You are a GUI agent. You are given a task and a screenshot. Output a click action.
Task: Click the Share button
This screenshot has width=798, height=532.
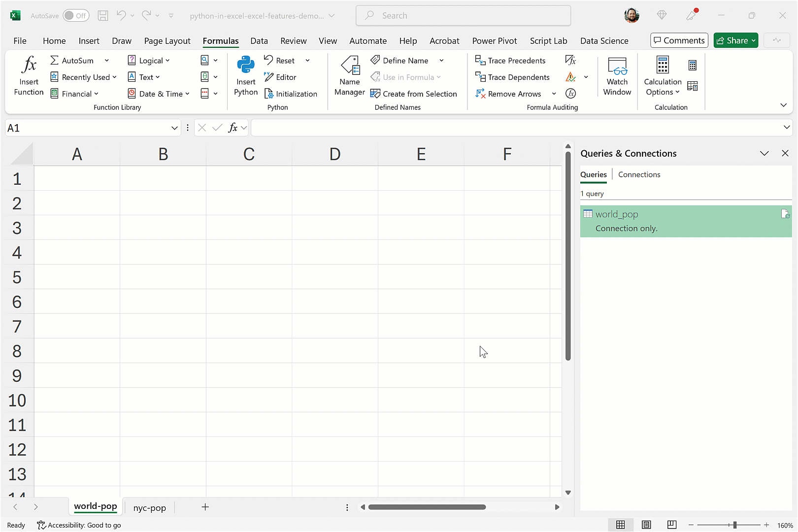point(735,40)
